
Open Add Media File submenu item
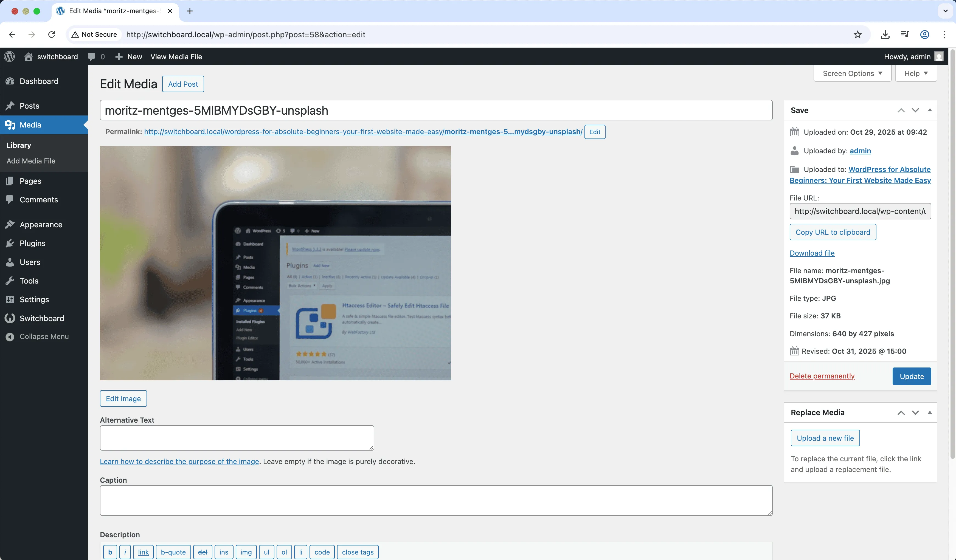(x=31, y=161)
